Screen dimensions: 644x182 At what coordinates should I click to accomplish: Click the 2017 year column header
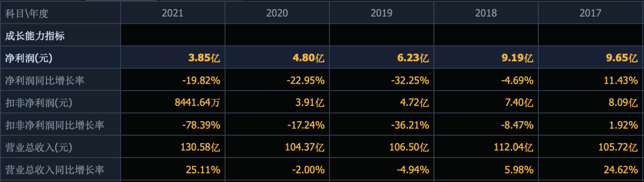590,13
